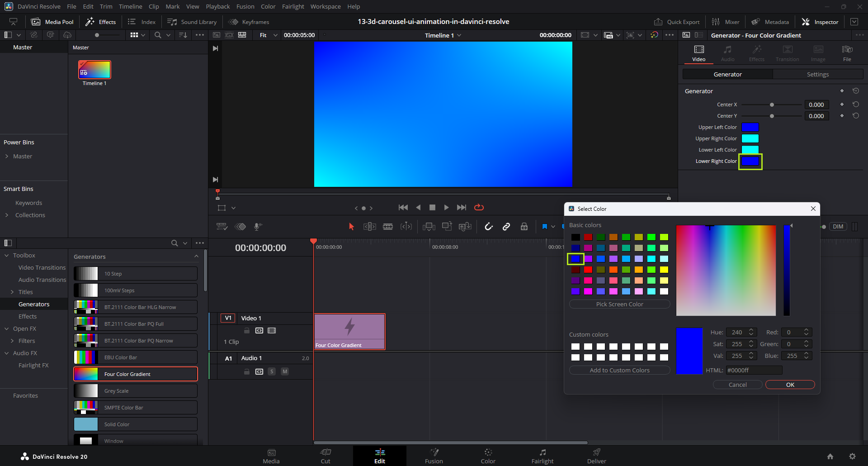This screenshot has width=868, height=466.
Task: Switch to the Settings tab in Inspector
Action: coord(817,74)
